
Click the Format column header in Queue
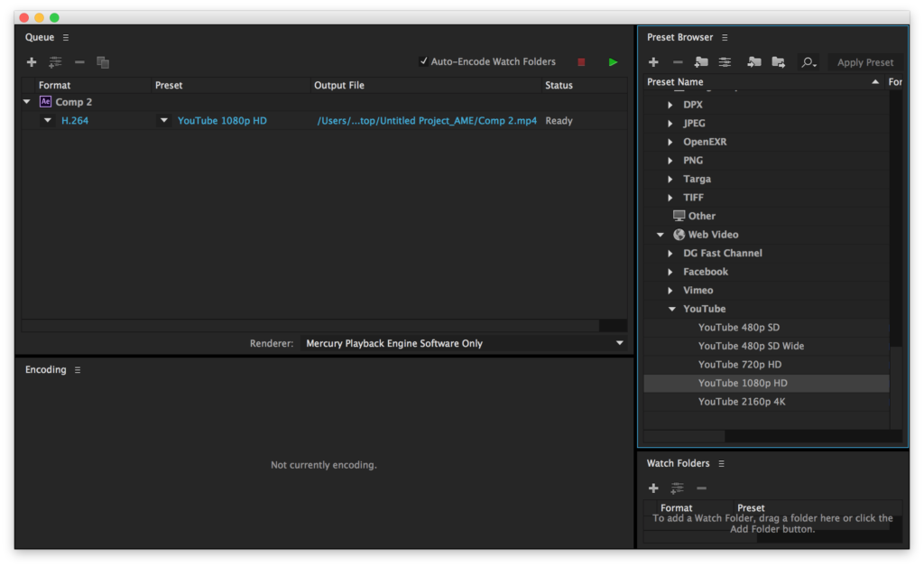tap(92, 85)
